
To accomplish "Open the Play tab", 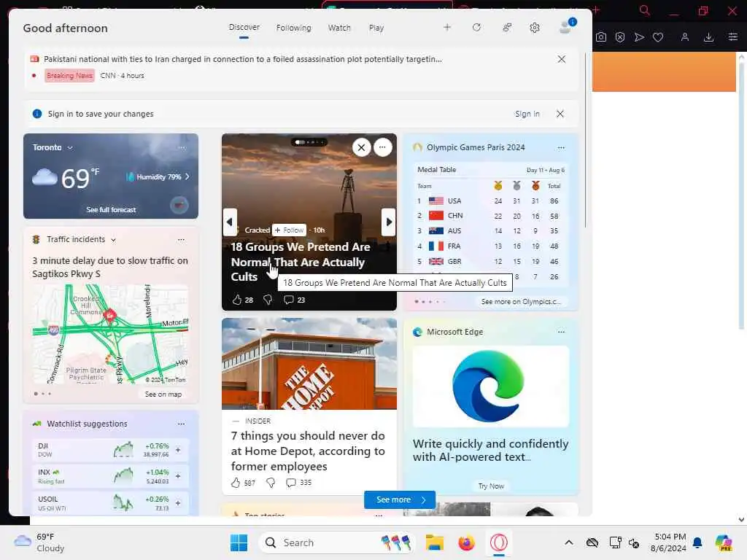I will click(376, 28).
